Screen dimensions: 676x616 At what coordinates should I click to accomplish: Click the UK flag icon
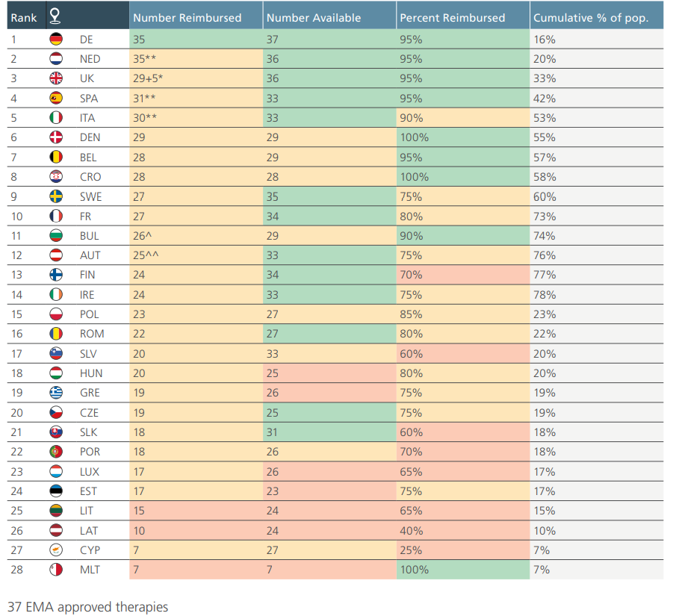pos(56,78)
